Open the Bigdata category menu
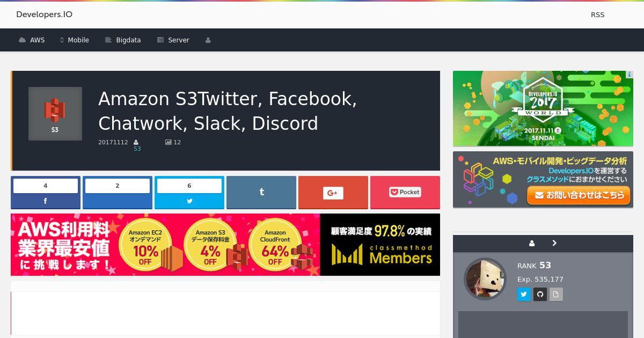This screenshot has width=644, height=338. point(123,40)
